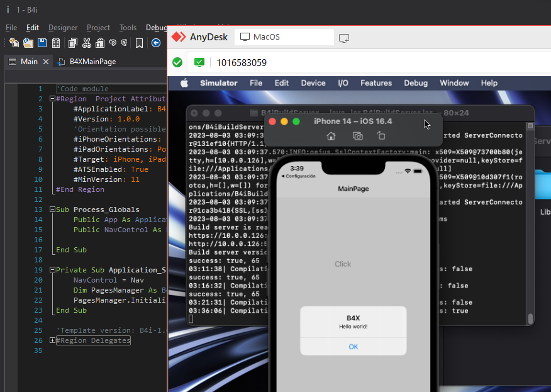The width and height of the screenshot is (551, 392).
Task: Click the Terminal window vertical scrollbar
Action: click(x=530, y=318)
